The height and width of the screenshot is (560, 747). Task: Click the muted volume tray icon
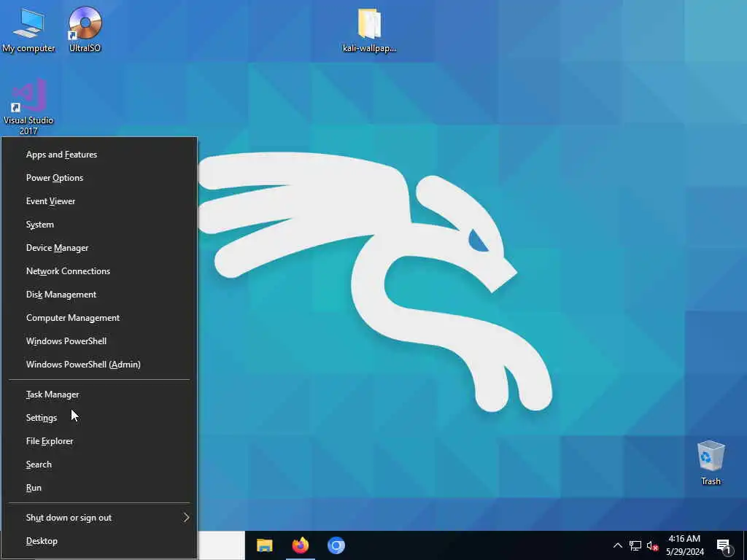(x=652, y=545)
